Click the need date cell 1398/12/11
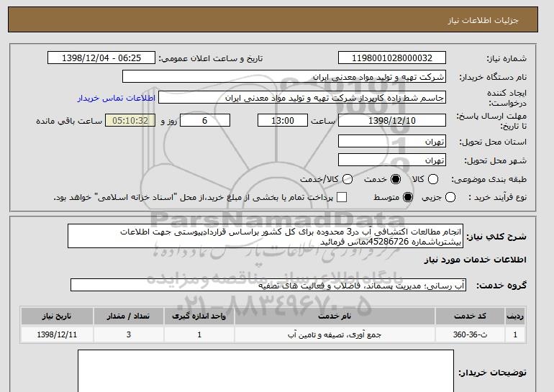 coord(57,334)
